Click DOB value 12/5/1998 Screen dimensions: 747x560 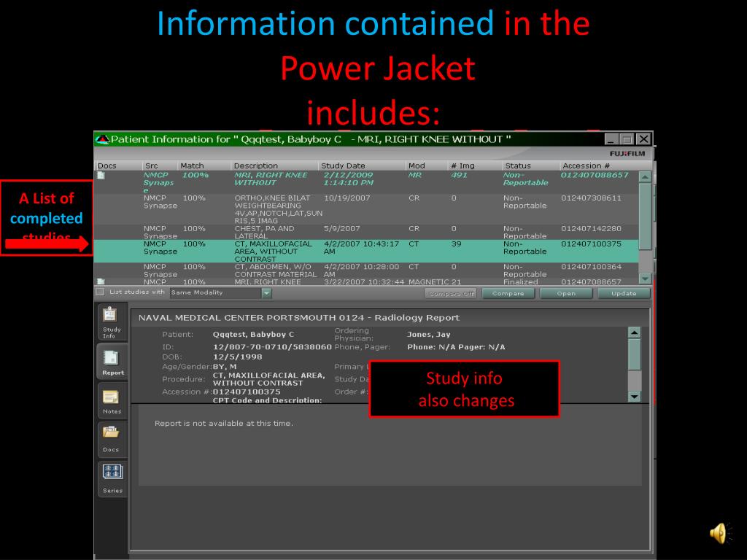pyautogui.click(x=237, y=357)
